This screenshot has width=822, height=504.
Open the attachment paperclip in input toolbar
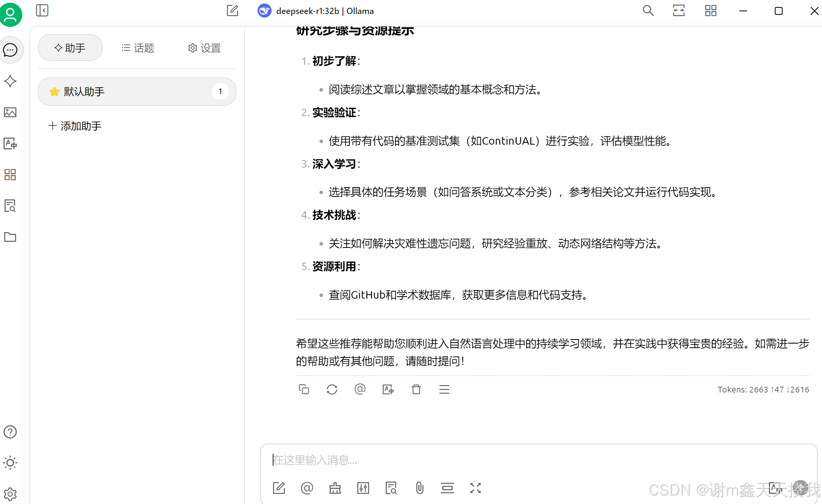(419, 488)
